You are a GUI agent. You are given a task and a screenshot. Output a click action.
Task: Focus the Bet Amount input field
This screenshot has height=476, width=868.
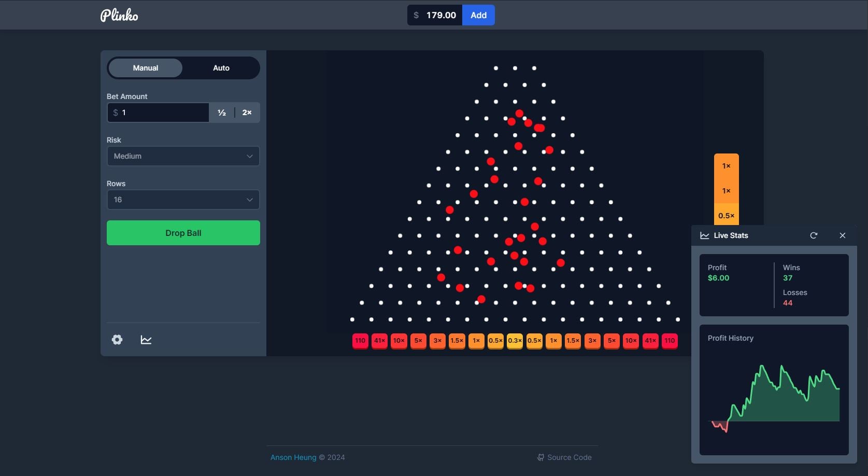(x=158, y=113)
